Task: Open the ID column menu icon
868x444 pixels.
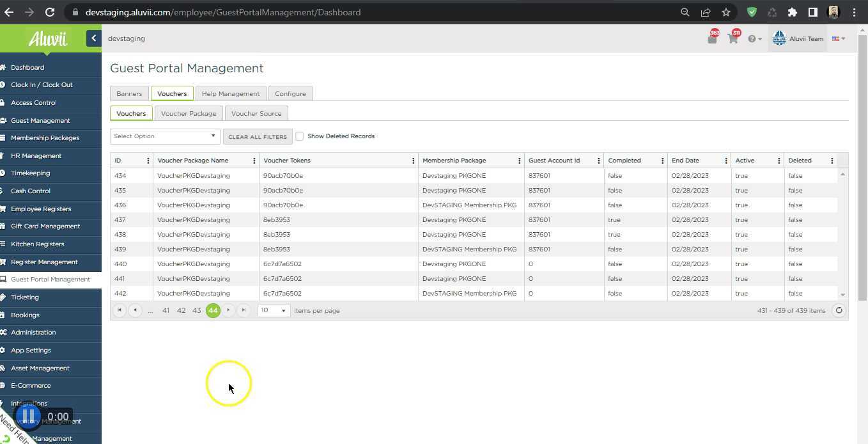Action: point(148,161)
